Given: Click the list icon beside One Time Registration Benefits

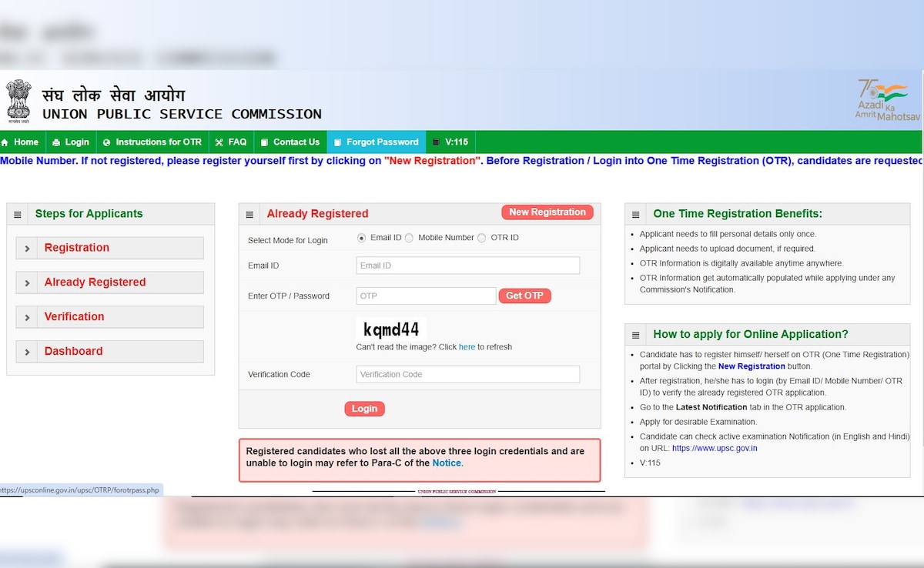Looking at the screenshot, I should point(635,215).
